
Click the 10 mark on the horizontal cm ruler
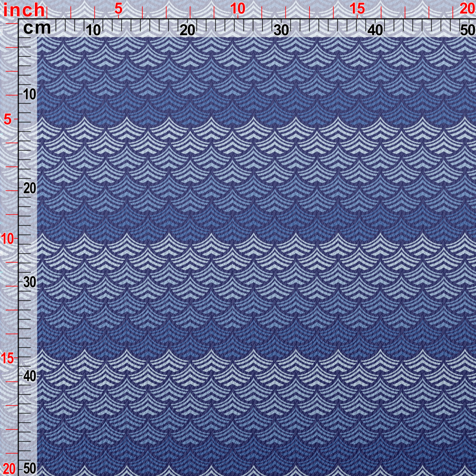click(94, 30)
